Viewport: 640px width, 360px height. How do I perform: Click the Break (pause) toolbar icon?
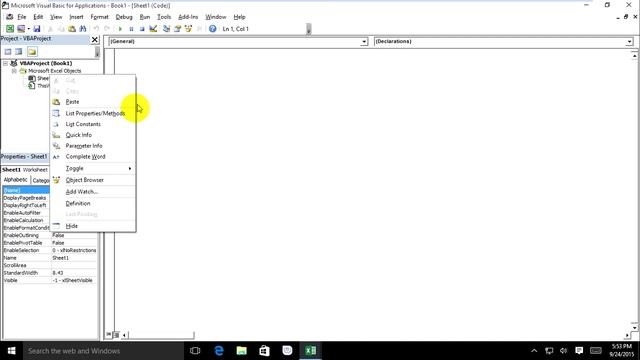pyautogui.click(x=131, y=29)
